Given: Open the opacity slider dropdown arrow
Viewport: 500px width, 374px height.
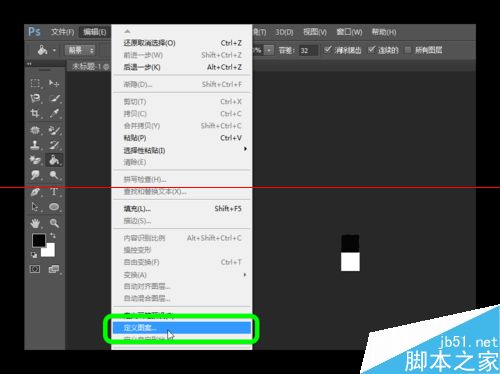Looking at the screenshot, I should (x=269, y=50).
